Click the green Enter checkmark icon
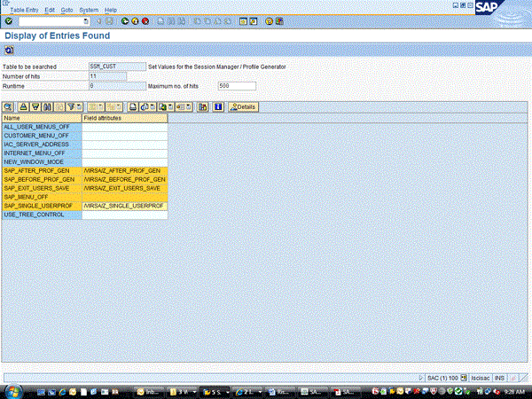Screen dimensions: 532x399 [x=8, y=20]
